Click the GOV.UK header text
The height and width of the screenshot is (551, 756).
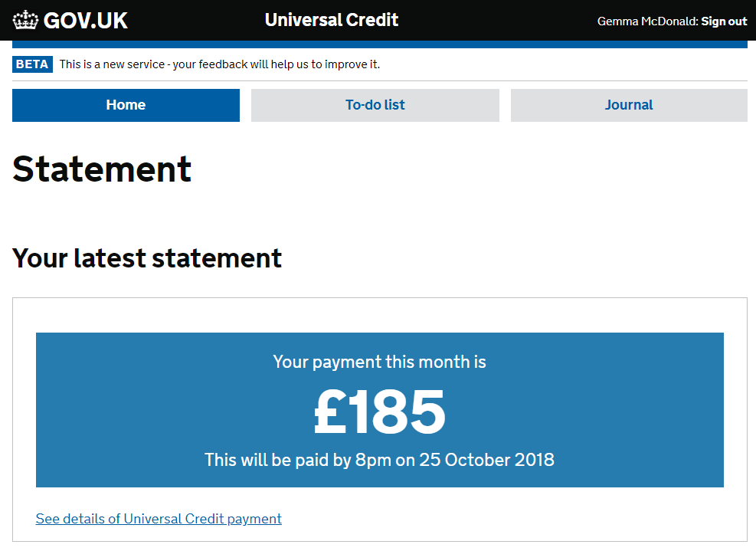coord(85,21)
